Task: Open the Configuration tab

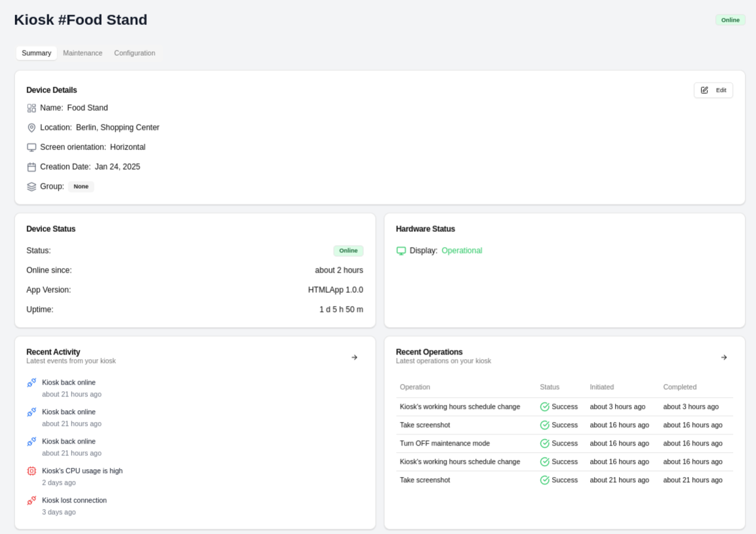Action: click(134, 53)
